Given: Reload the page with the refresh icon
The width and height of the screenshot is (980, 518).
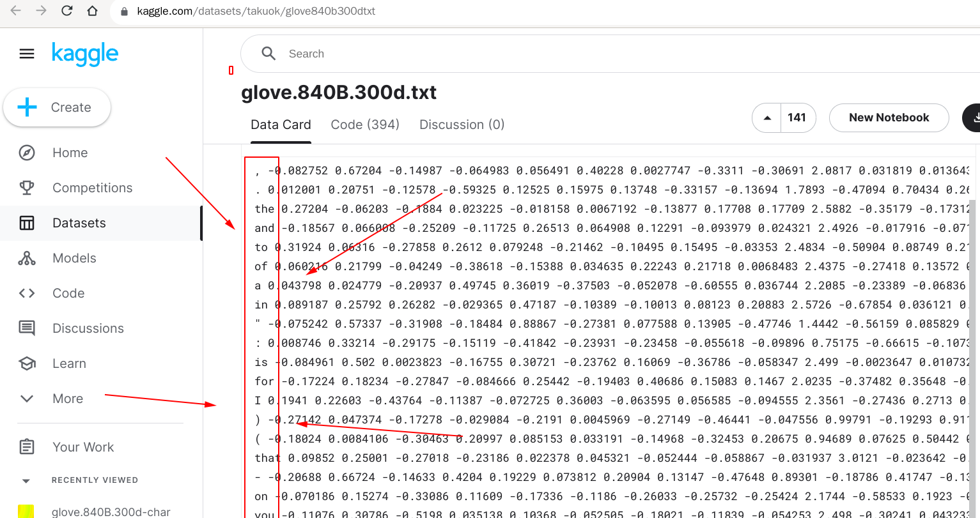Looking at the screenshot, I should [67, 11].
